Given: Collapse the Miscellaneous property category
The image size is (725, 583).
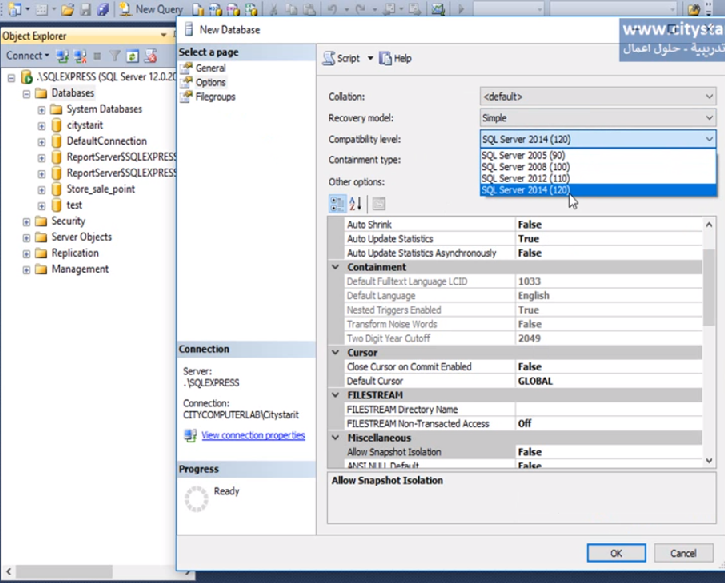Looking at the screenshot, I should coord(336,437).
